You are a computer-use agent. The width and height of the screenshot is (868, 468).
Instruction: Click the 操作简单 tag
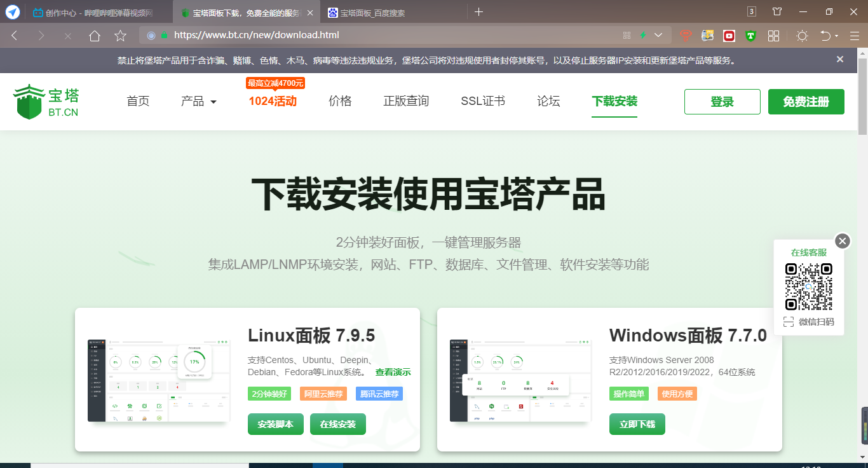(x=629, y=394)
